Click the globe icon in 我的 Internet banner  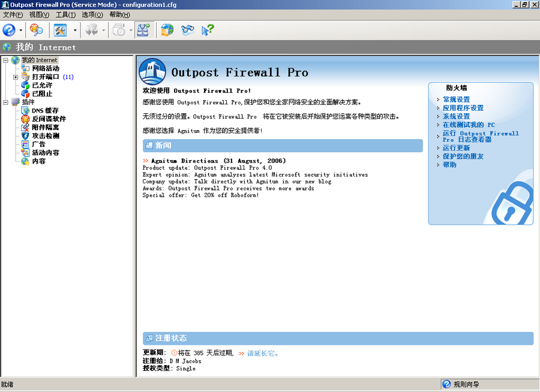(7, 47)
